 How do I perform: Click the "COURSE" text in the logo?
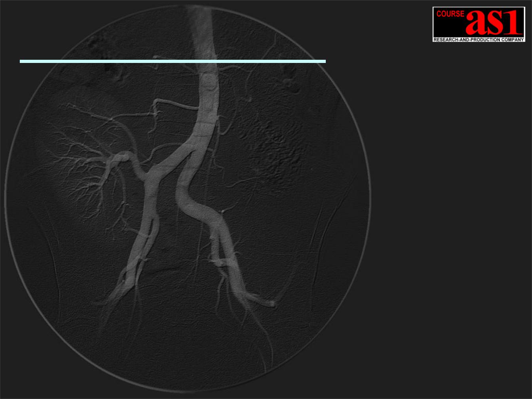[x=450, y=14]
